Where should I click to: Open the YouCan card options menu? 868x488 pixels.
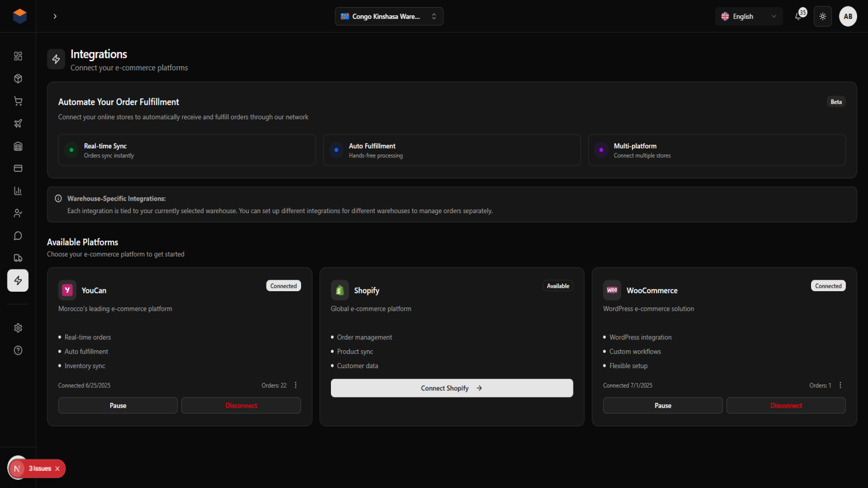click(296, 385)
